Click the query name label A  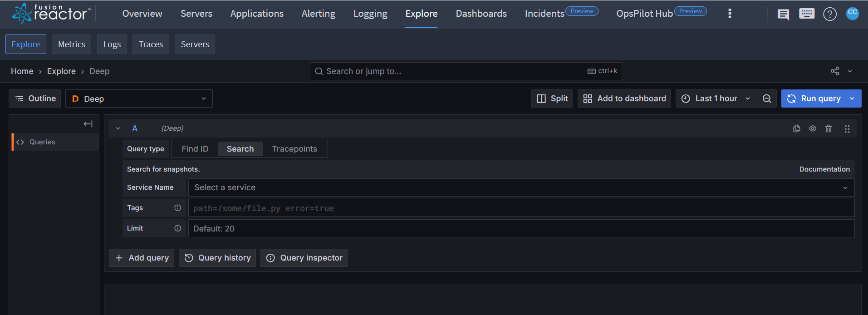pyautogui.click(x=135, y=128)
